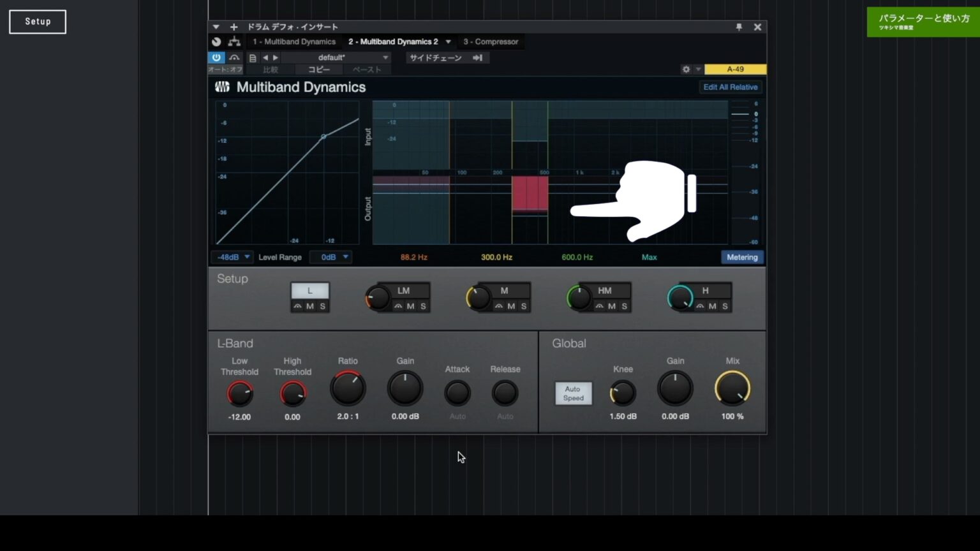
Task: Switch to the 1 - Multiband Dynamics tab
Action: [x=294, y=41]
